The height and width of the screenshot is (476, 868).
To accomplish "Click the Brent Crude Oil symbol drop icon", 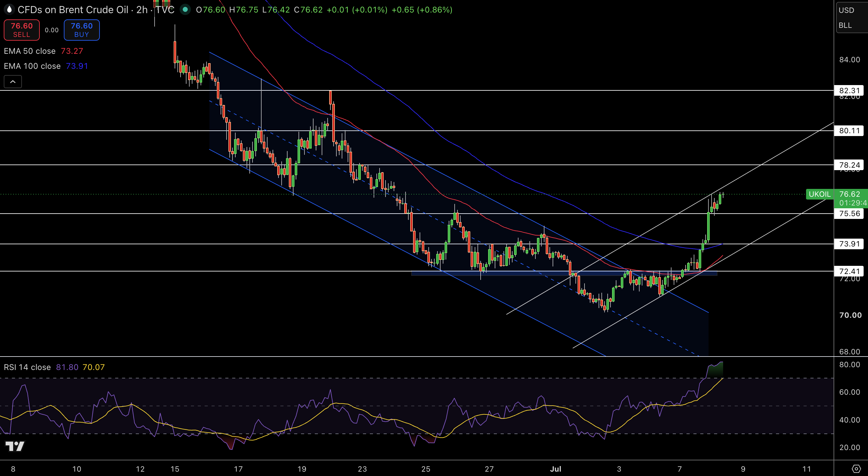I will [9, 9].
